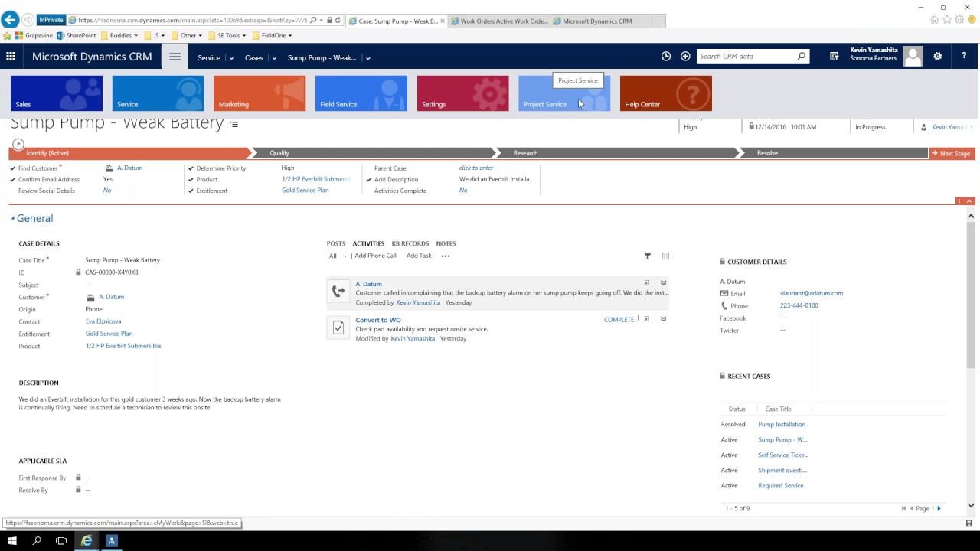Open the settings gear in CRM header
Image resolution: width=980 pixels, height=551 pixels.
click(x=937, y=56)
